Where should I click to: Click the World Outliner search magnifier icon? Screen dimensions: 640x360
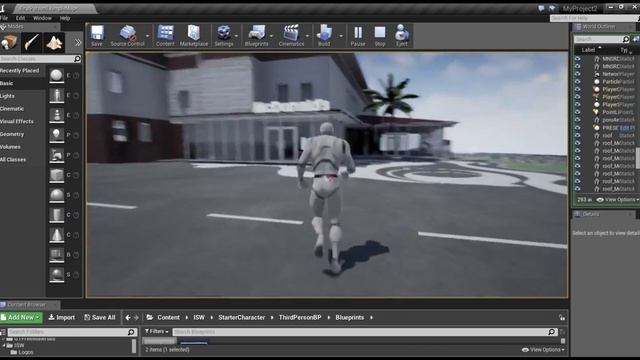(x=626, y=39)
